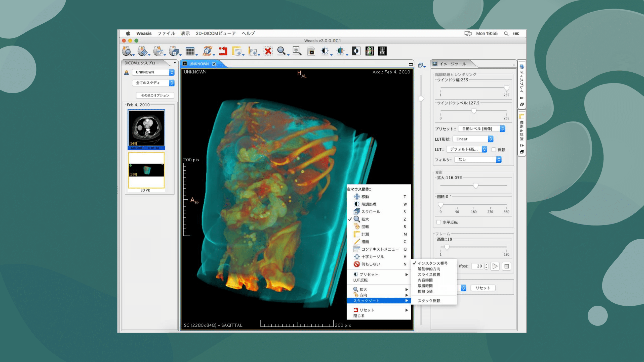644x362 pixels.
Task: Expand the プリセット submenu in context menu
Action: pos(379,275)
